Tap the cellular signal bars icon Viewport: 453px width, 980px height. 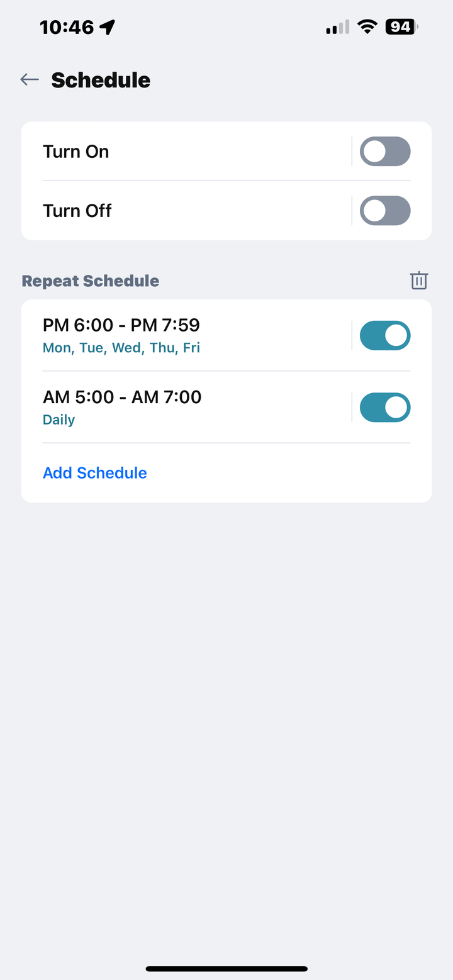pyautogui.click(x=338, y=27)
